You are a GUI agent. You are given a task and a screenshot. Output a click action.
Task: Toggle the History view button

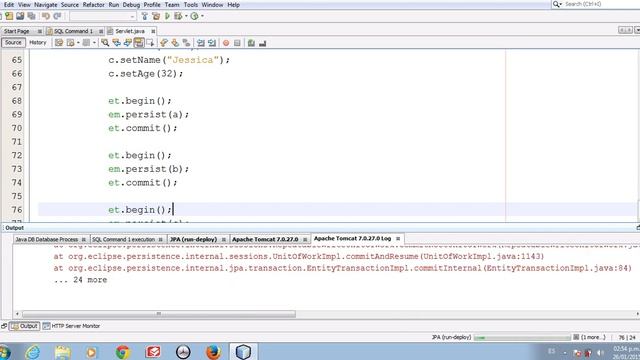coord(38,42)
